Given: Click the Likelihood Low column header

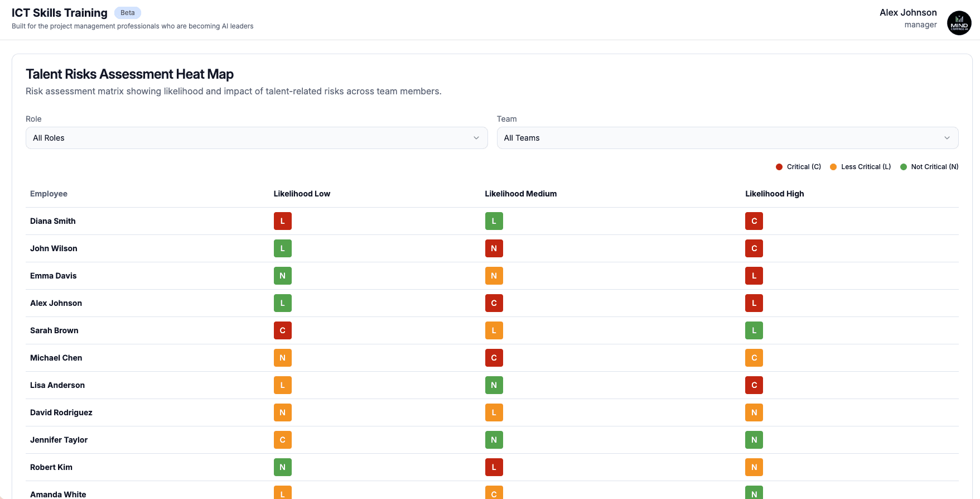Looking at the screenshot, I should point(302,194).
